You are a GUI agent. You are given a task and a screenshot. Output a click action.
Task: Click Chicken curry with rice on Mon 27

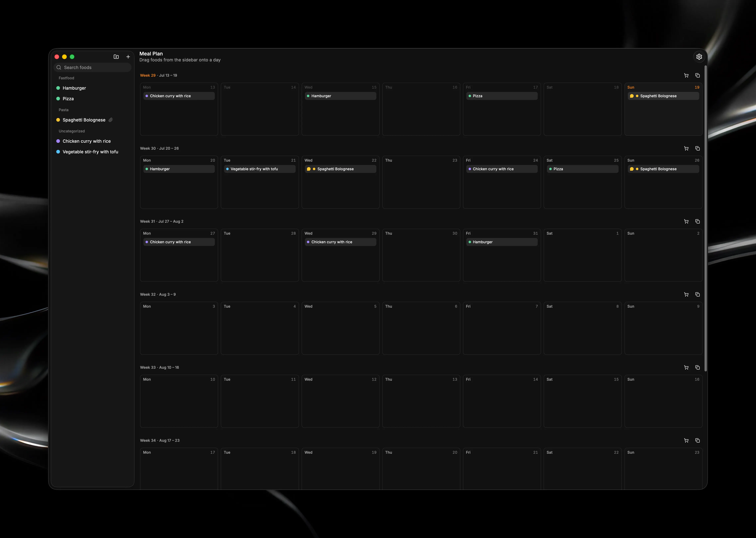(x=179, y=242)
